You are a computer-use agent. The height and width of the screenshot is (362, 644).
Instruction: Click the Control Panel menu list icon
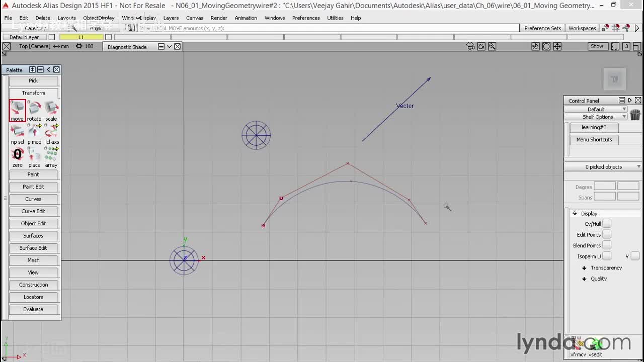tap(622, 101)
